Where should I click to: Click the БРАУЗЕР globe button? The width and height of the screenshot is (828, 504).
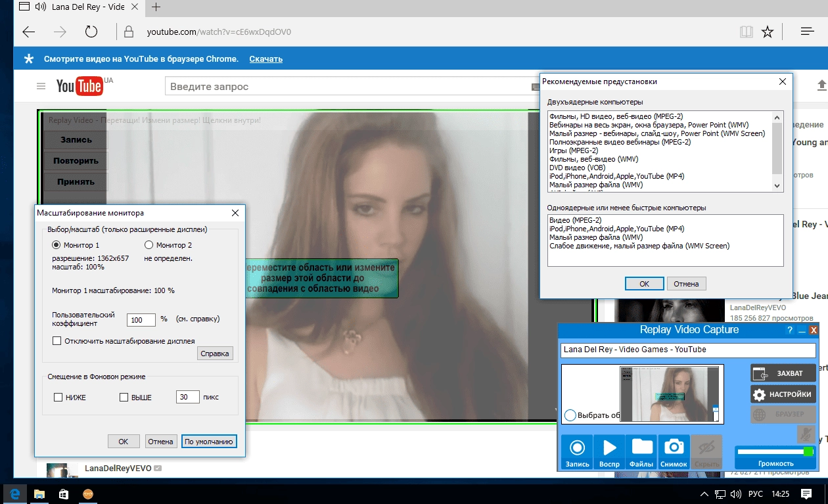(x=783, y=415)
